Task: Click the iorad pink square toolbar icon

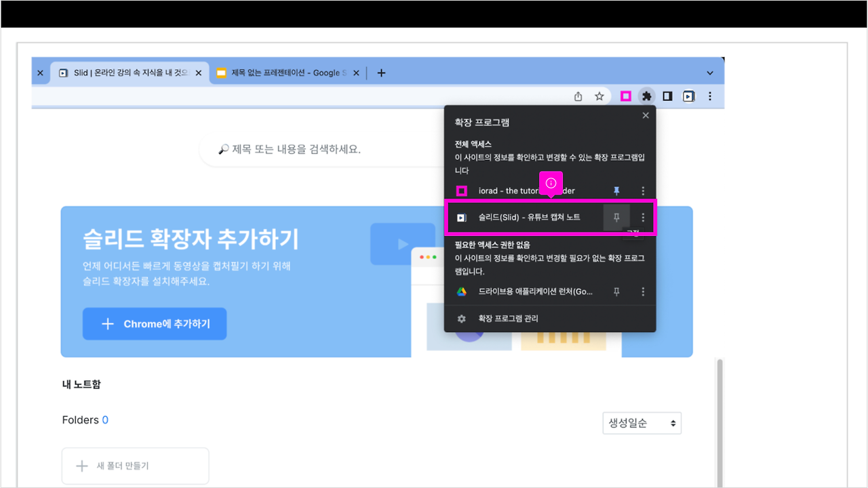Action: point(626,96)
